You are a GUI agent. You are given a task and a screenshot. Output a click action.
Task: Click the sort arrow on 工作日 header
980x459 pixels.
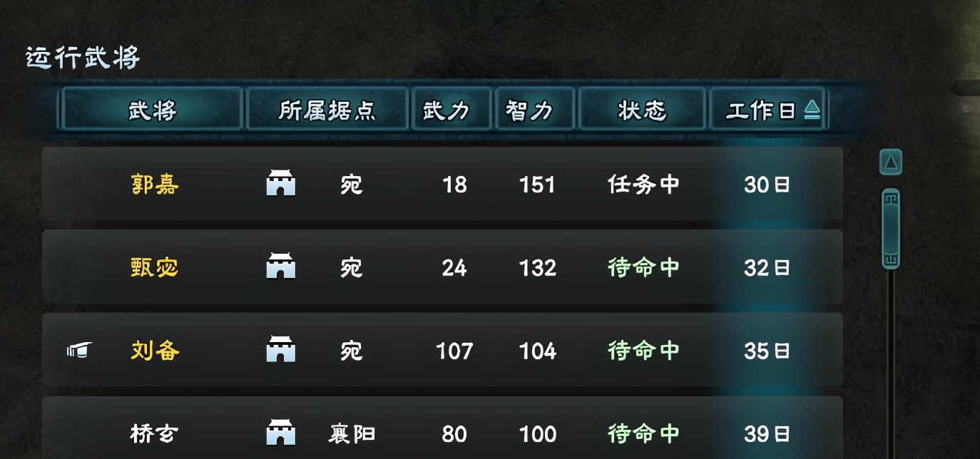[812, 110]
